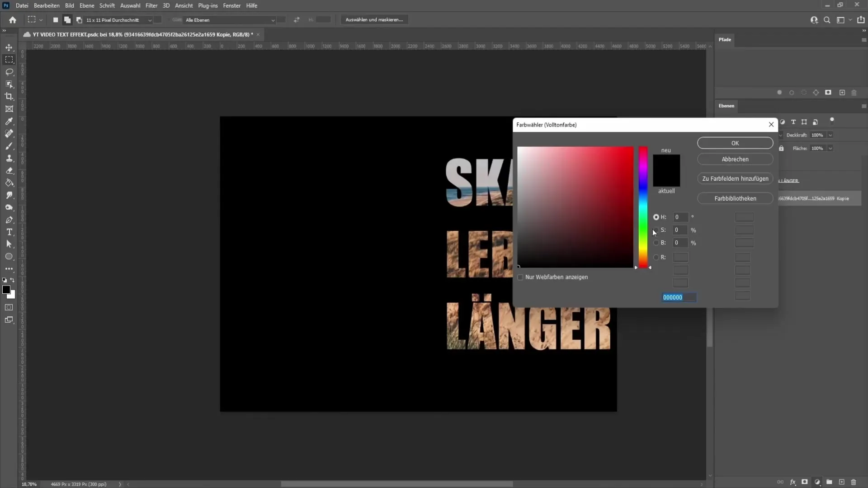Switch to the Ebenen tab

[726, 106]
